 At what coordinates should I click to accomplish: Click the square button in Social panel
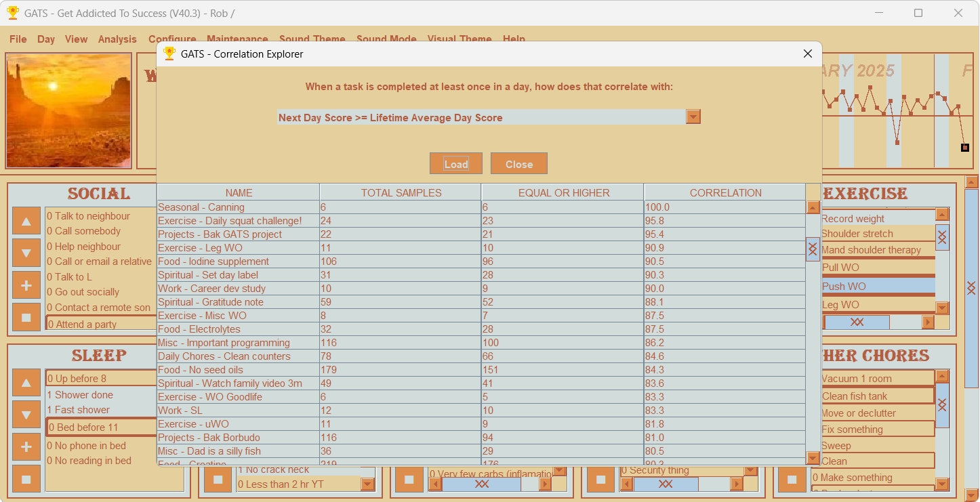pyautogui.click(x=26, y=317)
